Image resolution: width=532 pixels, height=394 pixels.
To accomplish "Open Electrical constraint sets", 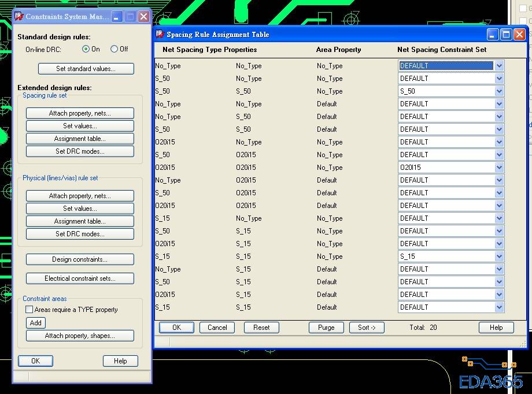I will (x=80, y=278).
